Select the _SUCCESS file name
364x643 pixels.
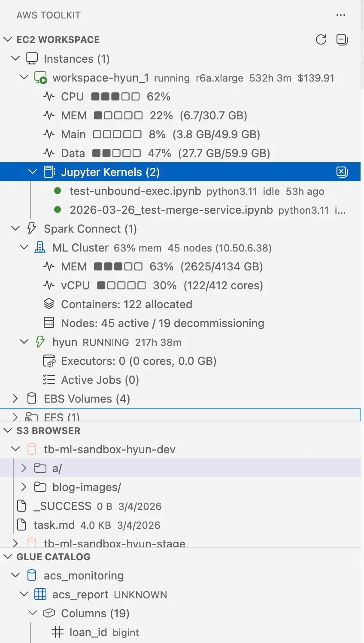tap(62, 506)
